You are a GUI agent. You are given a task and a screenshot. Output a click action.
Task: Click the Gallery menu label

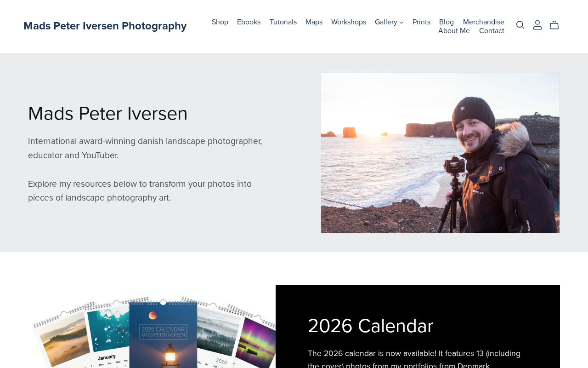tap(386, 22)
